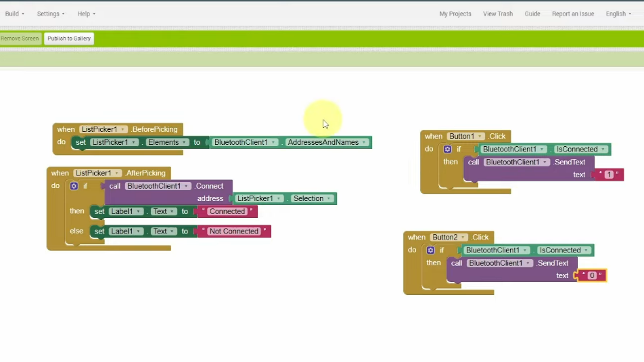Open View Trash

[x=498, y=14]
